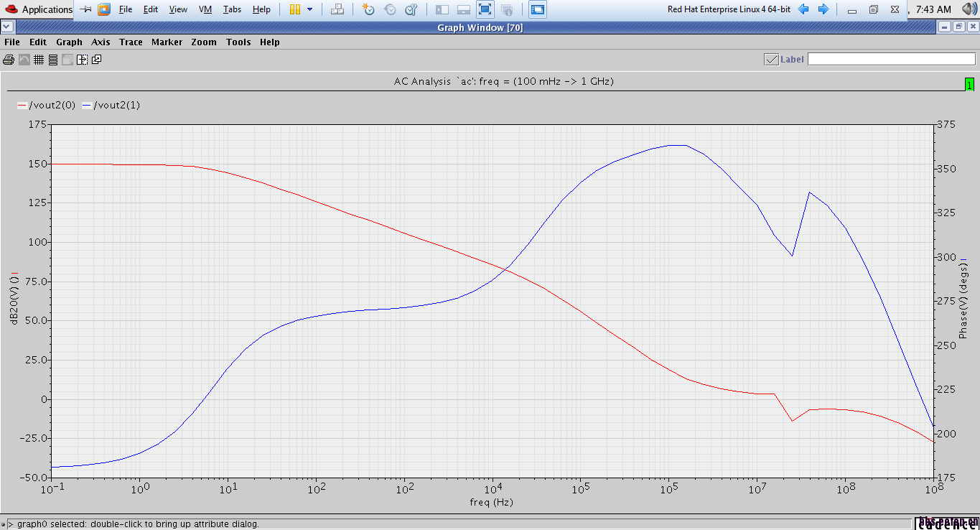Click the blue forward arrow button

[823, 9]
